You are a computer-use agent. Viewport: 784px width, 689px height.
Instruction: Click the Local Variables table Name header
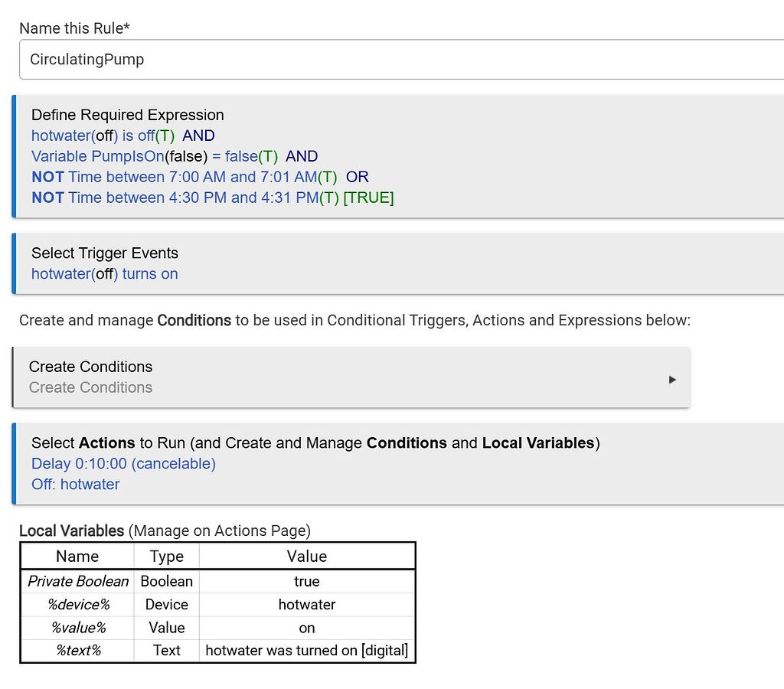tap(77, 556)
